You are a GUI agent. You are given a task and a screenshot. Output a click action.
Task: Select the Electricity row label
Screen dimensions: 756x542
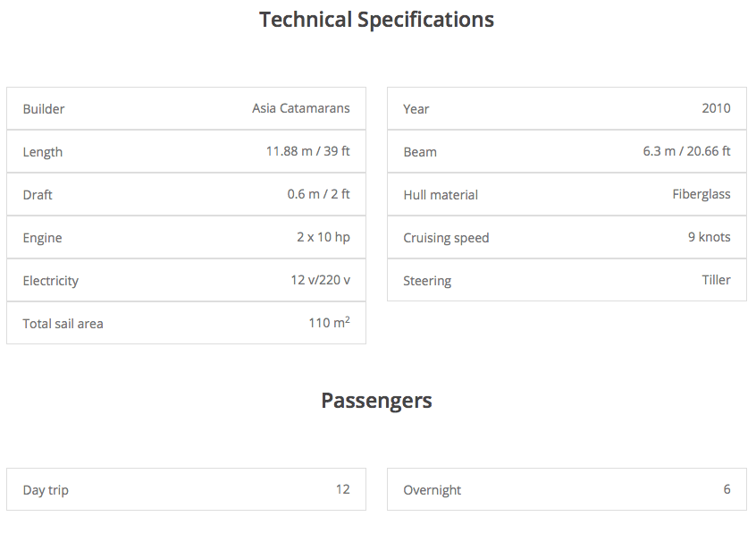(51, 281)
